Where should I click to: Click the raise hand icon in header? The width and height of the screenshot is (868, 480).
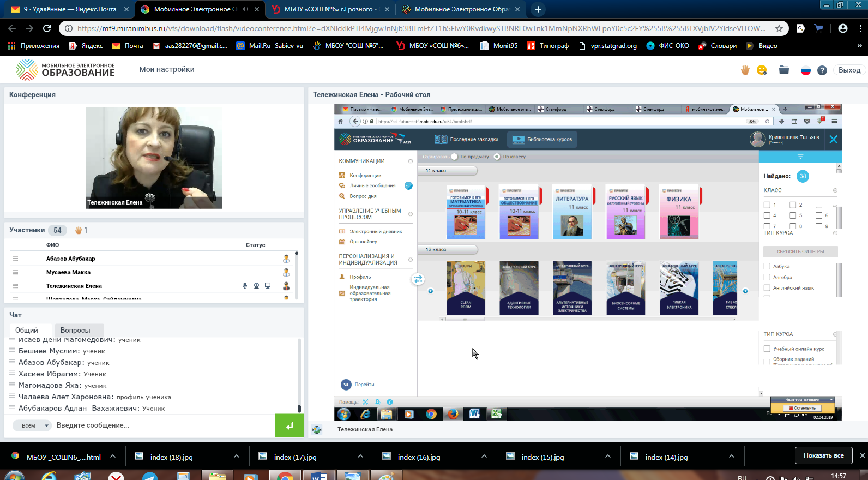745,70
